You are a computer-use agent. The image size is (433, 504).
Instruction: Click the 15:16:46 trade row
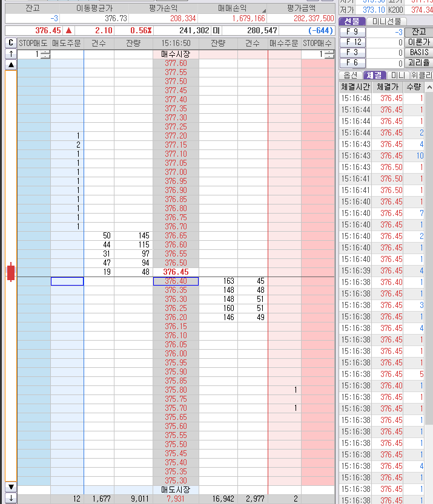382,99
